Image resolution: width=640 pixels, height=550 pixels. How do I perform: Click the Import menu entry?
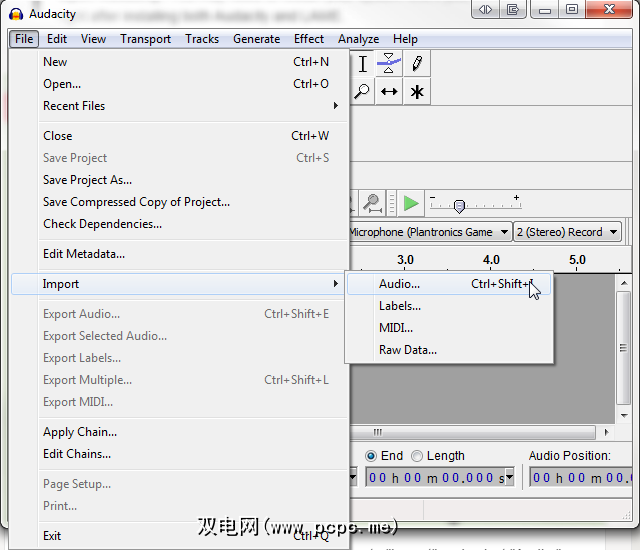pyautogui.click(x=178, y=284)
